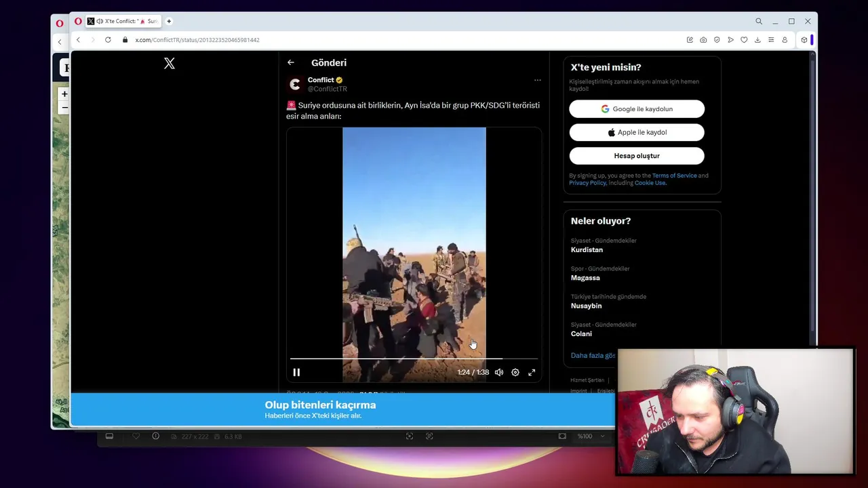Open the Conflict profile avatar
Screen dimensions: 868x488
(x=295, y=84)
